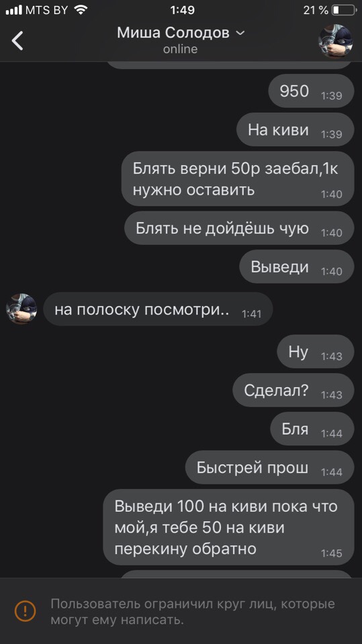Image resolution: width=362 pixels, height=644 pixels.
Task: Tap the back arrow icon
Action: point(17,41)
